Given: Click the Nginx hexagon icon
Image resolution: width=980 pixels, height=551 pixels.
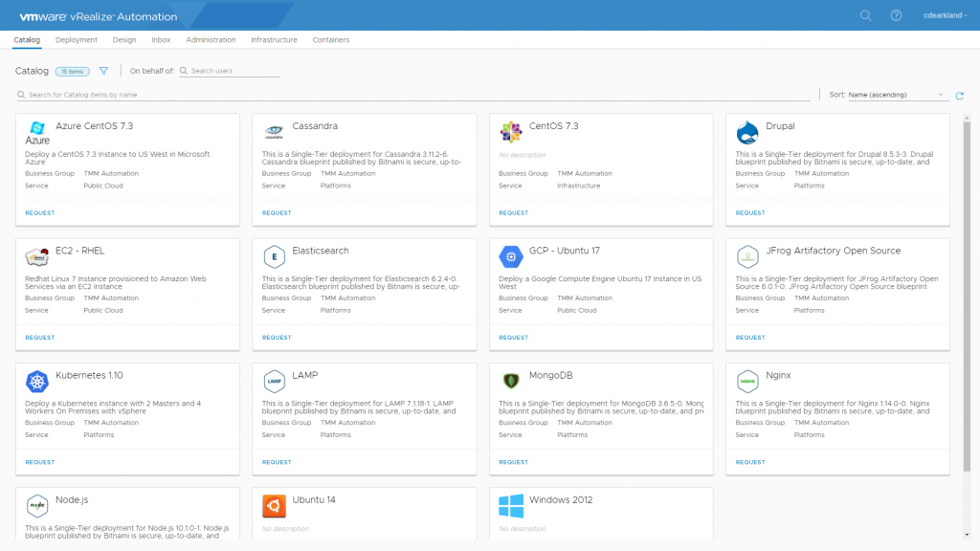Looking at the screenshot, I should 747,381.
